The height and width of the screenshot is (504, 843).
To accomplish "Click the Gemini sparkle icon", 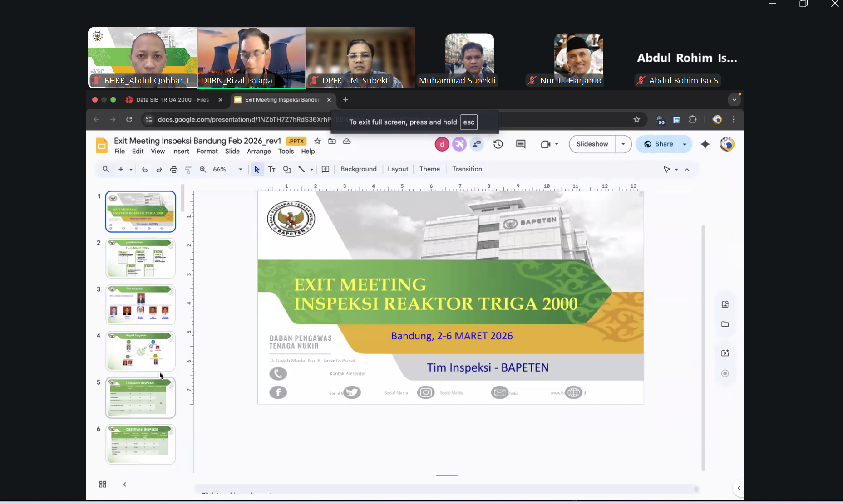I will pyautogui.click(x=705, y=144).
